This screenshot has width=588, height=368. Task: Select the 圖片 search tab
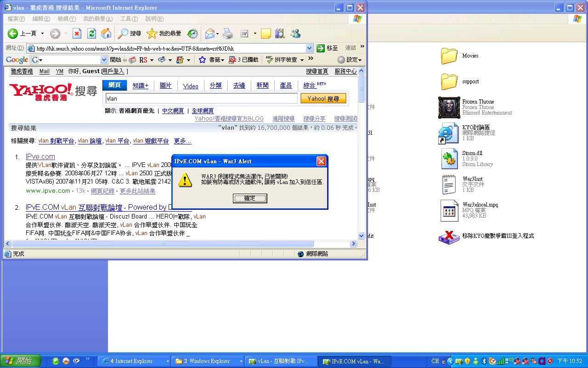tap(165, 86)
